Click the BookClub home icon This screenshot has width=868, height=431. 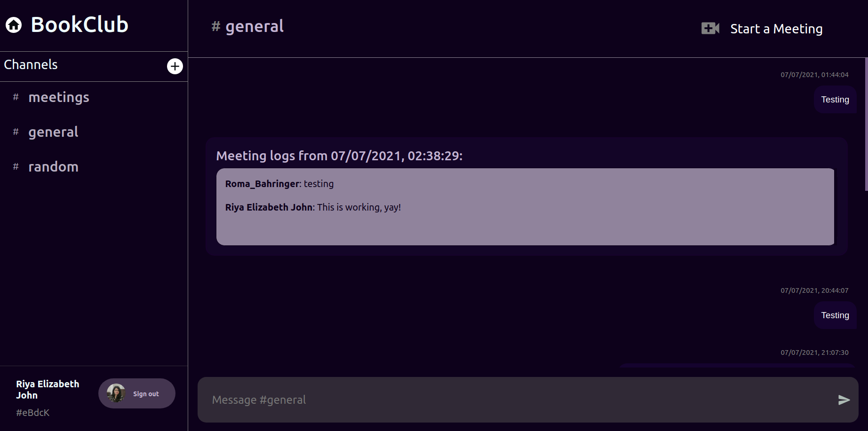pyautogui.click(x=14, y=25)
